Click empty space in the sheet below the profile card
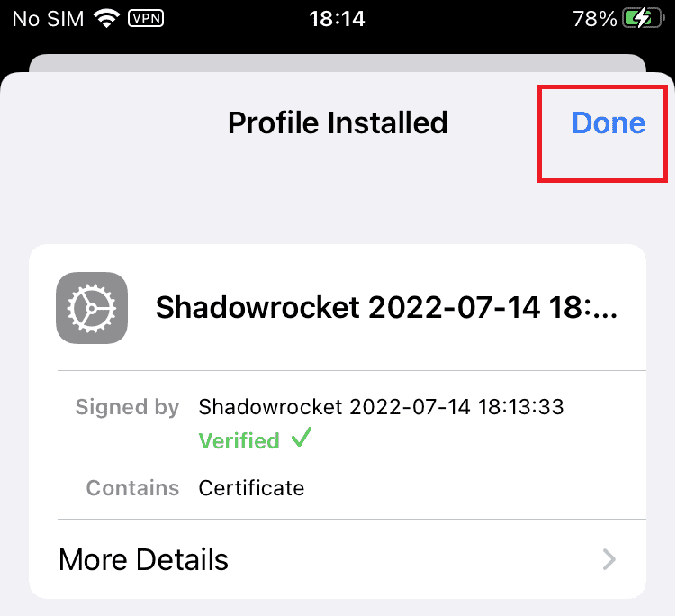This screenshot has width=677, height=616. coord(338,608)
